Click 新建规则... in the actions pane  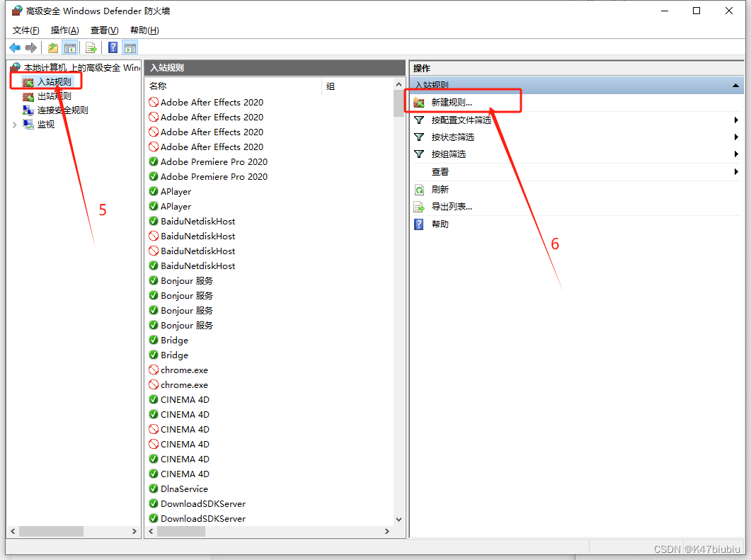pyautogui.click(x=452, y=102)
